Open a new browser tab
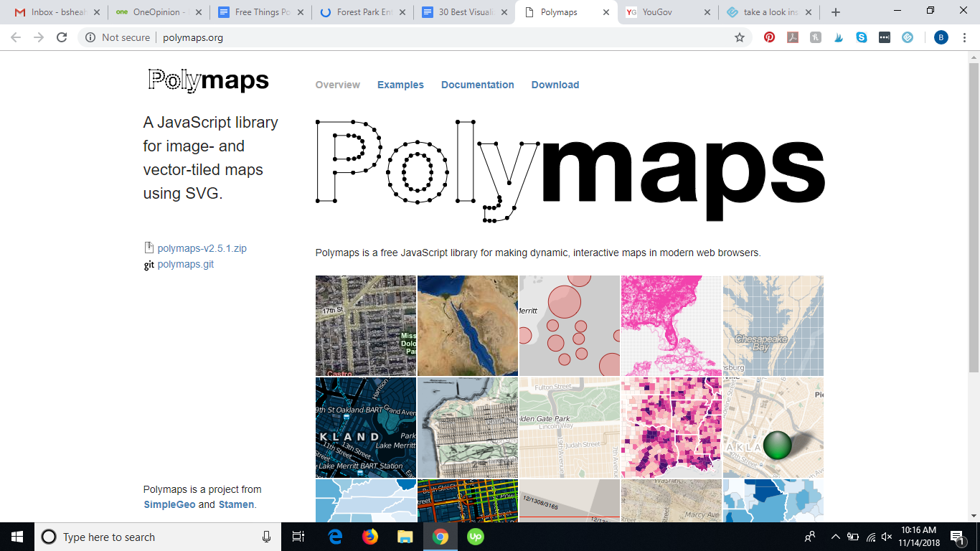 [836, 12]
